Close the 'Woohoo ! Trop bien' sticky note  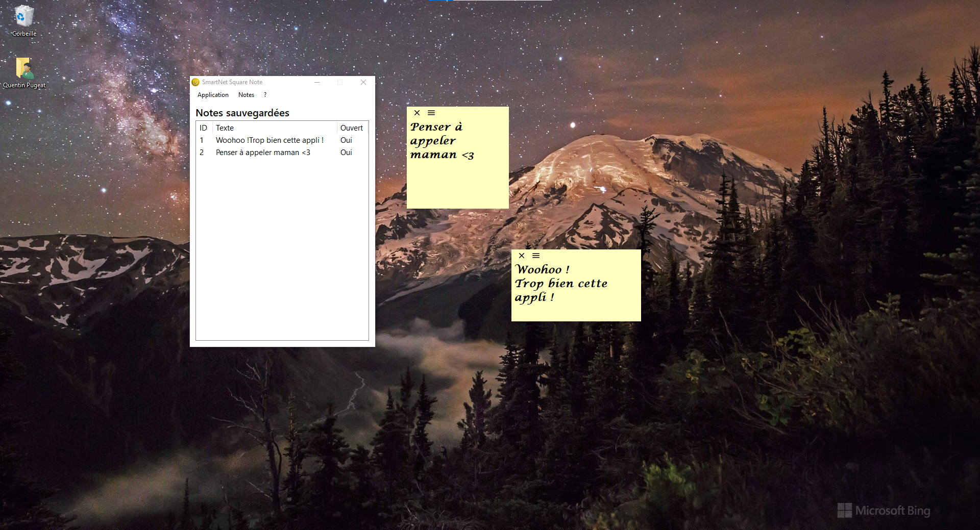coord(522,256)
